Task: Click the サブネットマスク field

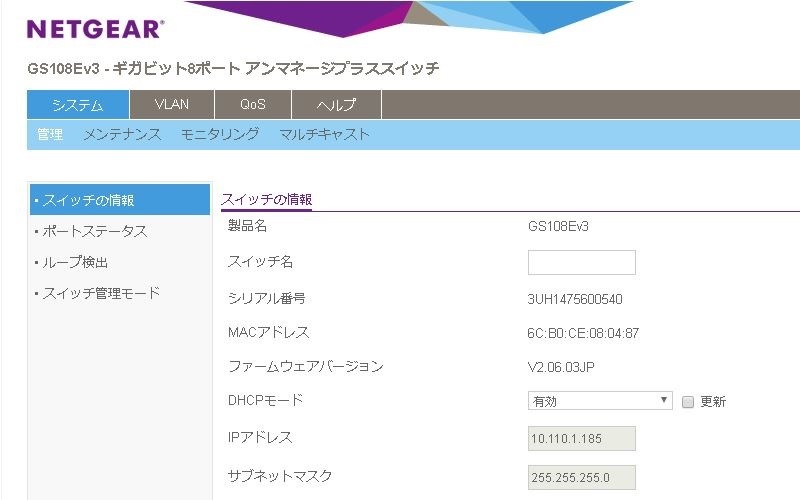Action: click(x=582, y=478)
